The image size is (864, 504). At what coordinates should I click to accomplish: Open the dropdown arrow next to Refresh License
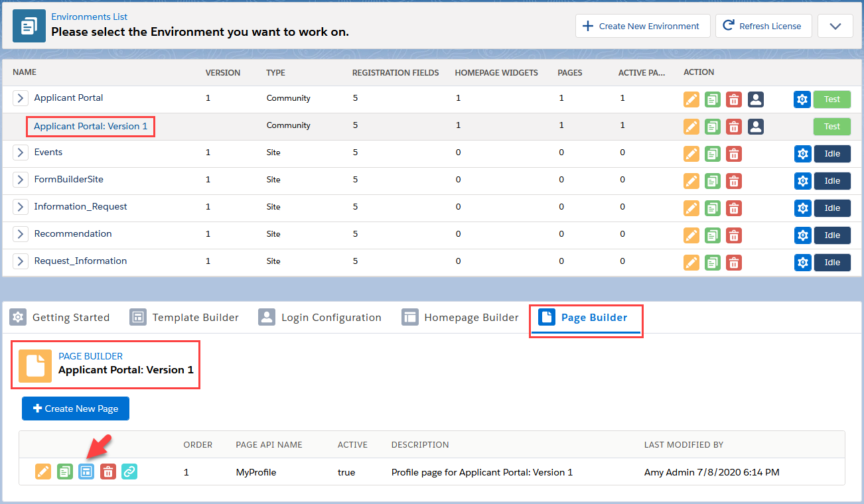coord(835,27)
